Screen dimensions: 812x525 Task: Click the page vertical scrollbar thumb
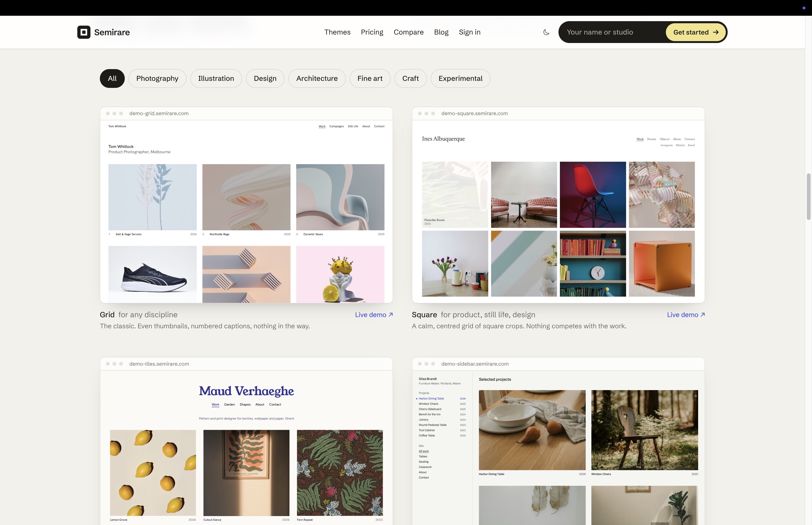pos(808,197)
